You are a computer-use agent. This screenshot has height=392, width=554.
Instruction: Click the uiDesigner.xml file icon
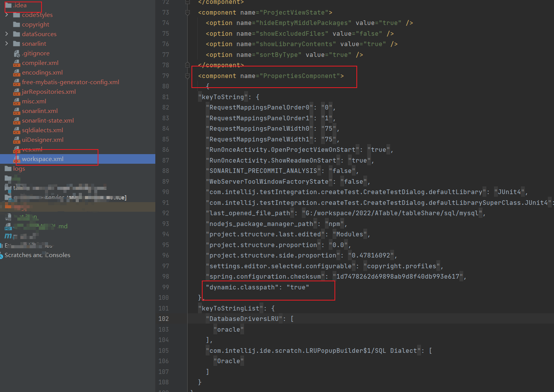(17, 140)
